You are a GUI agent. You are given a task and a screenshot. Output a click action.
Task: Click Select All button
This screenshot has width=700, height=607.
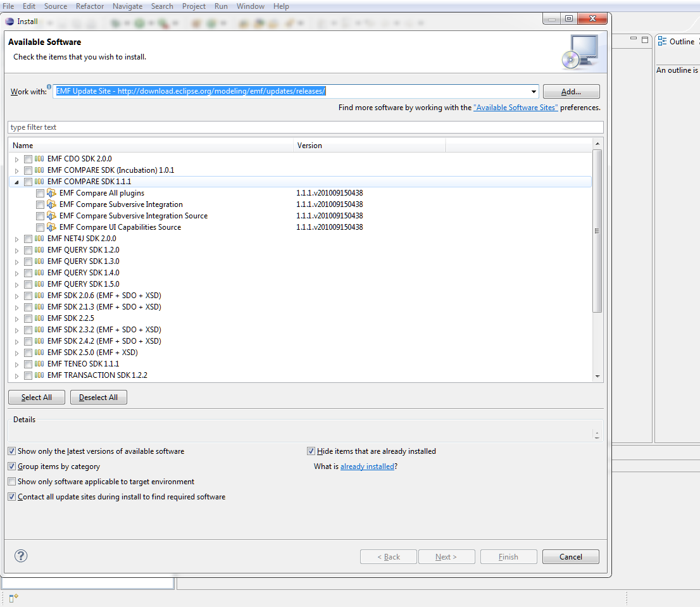pyautogui.click(x=37, y=397)
